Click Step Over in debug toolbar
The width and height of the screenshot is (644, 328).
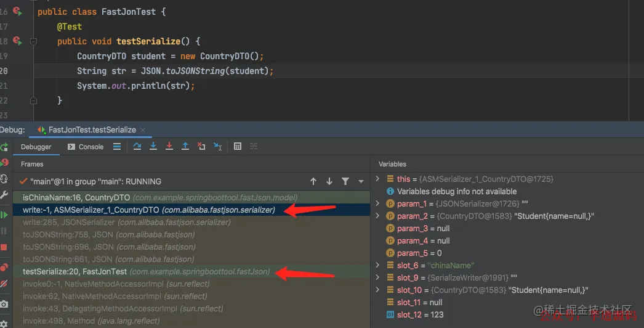point(137,146)
